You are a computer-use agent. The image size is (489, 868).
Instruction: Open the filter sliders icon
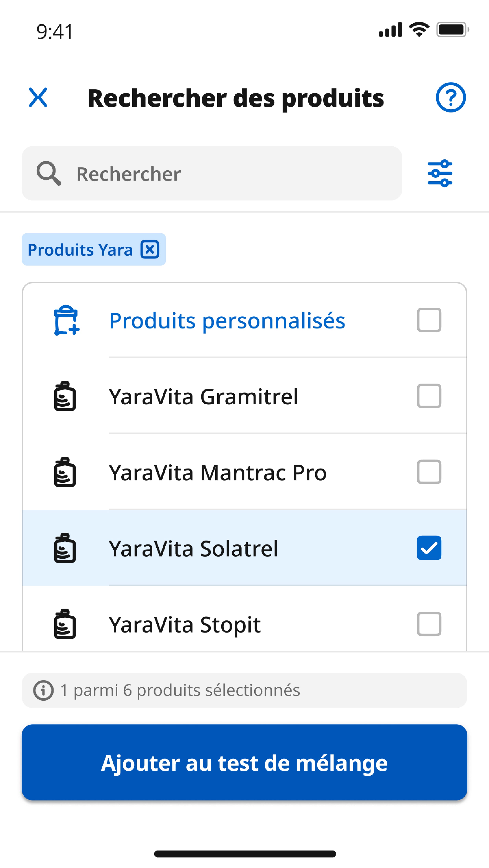click(440, 173)
